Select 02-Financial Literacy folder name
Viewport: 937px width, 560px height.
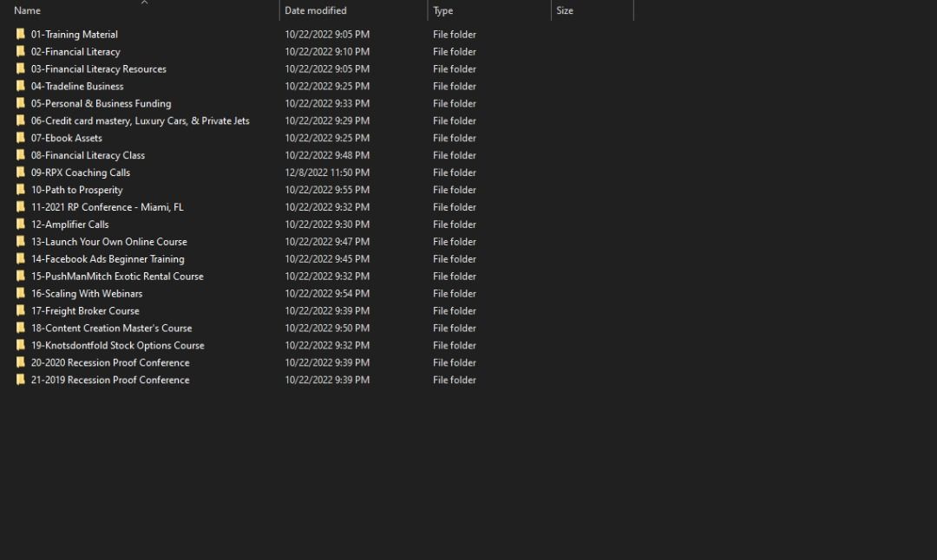75,52
